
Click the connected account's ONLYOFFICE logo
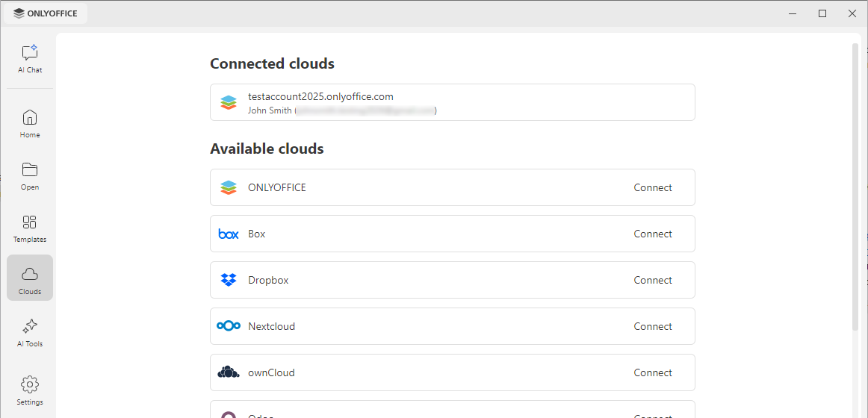[228, 102]
